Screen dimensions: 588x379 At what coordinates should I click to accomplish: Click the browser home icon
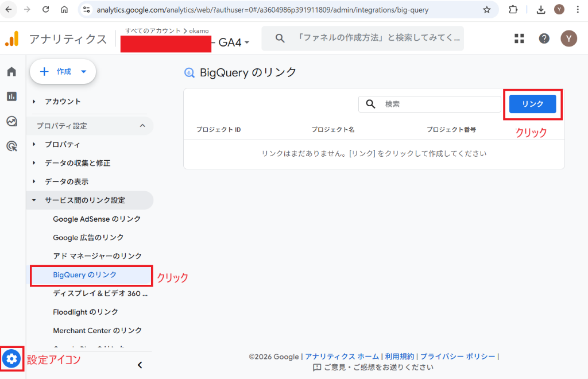pyautogui.click(x=64, y=10)
